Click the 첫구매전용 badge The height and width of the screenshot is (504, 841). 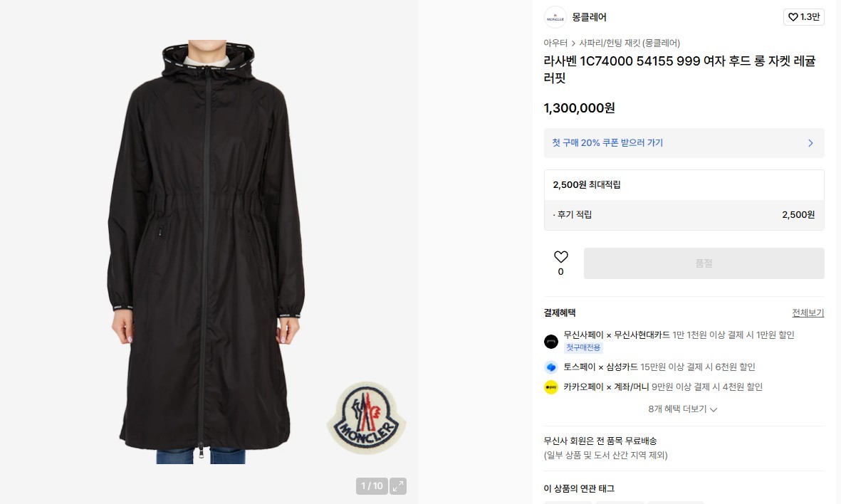tap(583, 347)
